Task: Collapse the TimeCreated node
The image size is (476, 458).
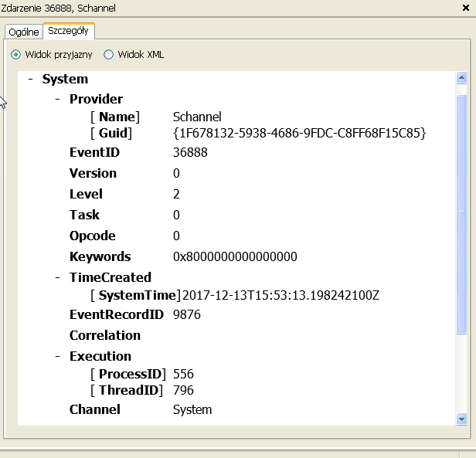Action: click(58, 277)
